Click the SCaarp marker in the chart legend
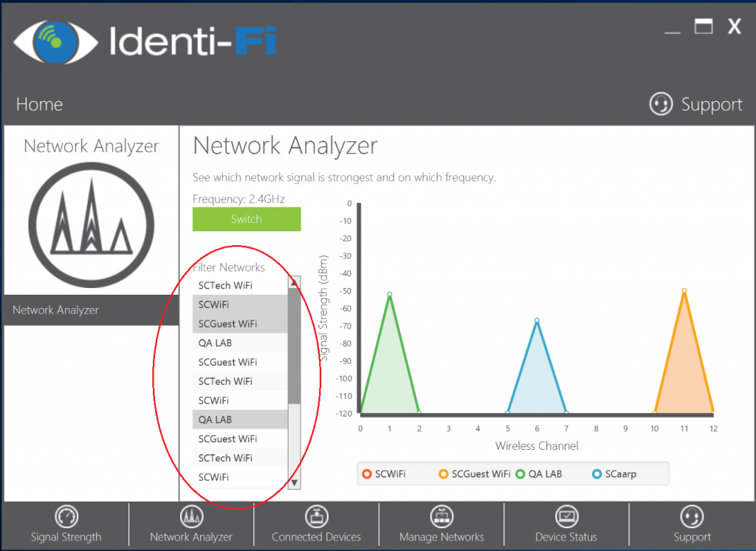The image size is (756, 551). coord(597,473)
